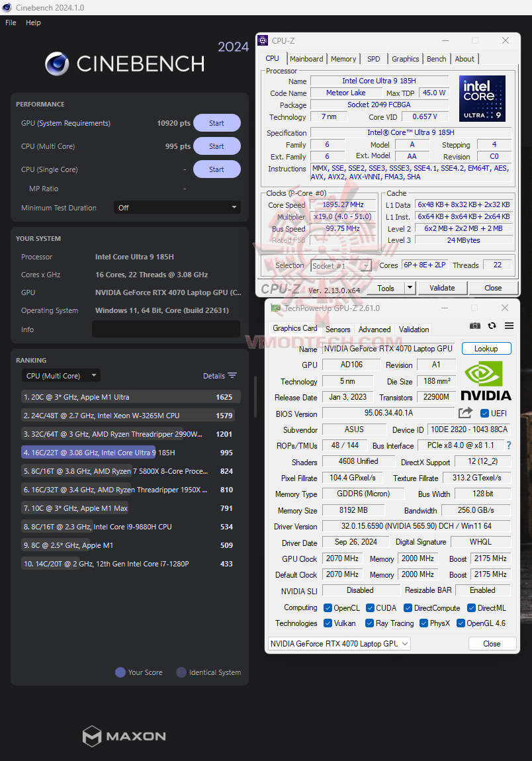Click the camera screenshot icon in GPU-Z
532x761 pixels.
(474, 326)
